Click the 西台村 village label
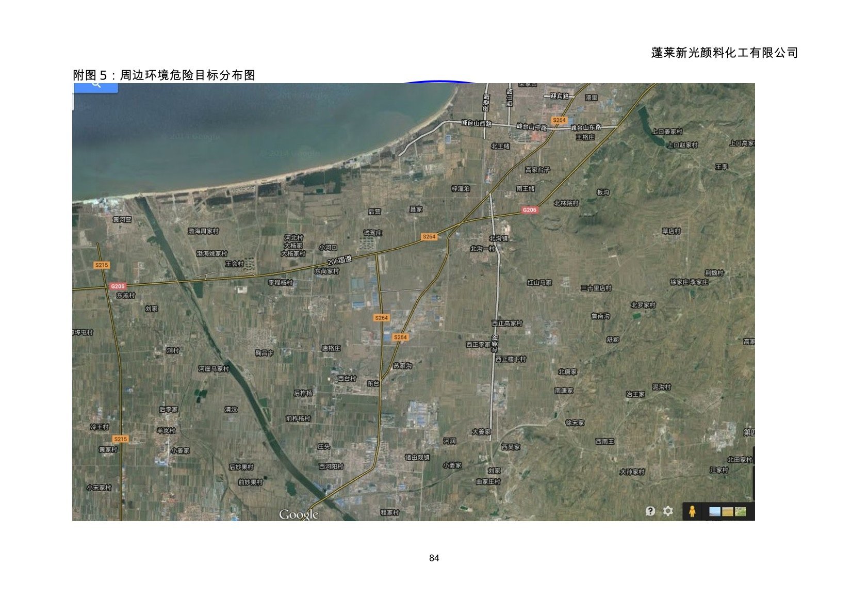Screen dimensions: 868x614 (347, 379)
